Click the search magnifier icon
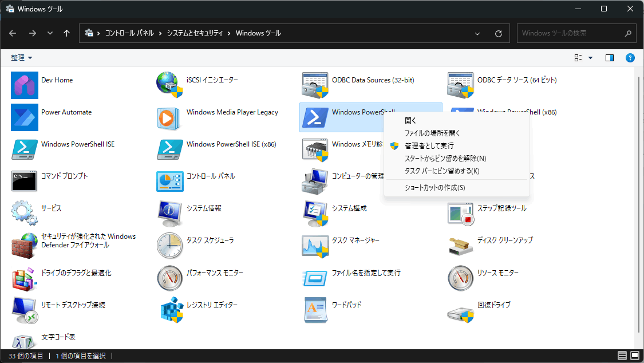This screenshot has width=644, height=363. (x=628, y=33)
